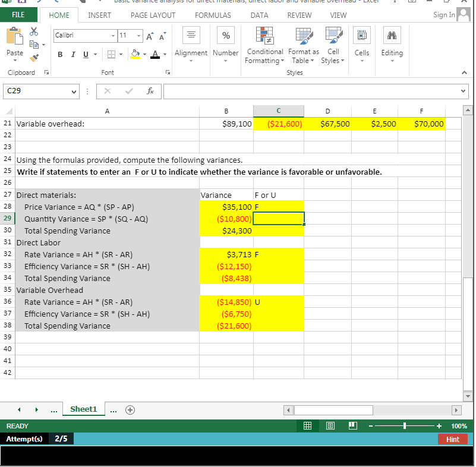Go to next sheet tab arrow
Image resolution: width=476 pixels, height=467 pixels.
pyautogui.click(x=37, y=410)
